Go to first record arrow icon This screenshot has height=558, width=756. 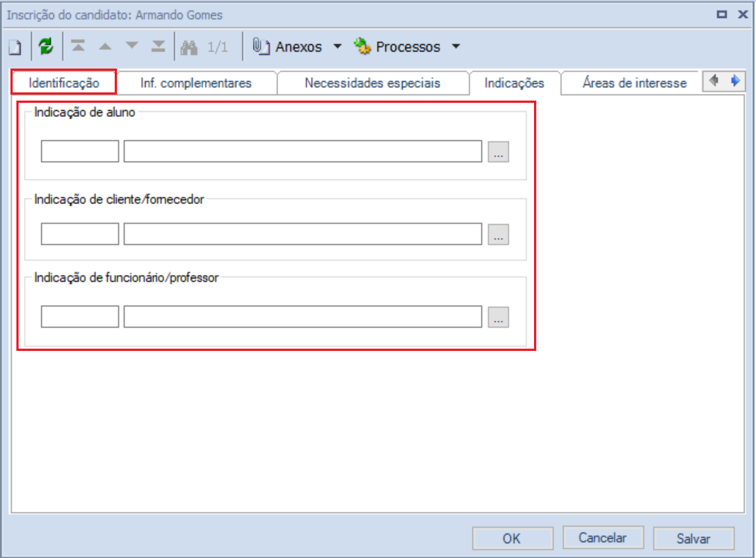click(x=78, y=47)
